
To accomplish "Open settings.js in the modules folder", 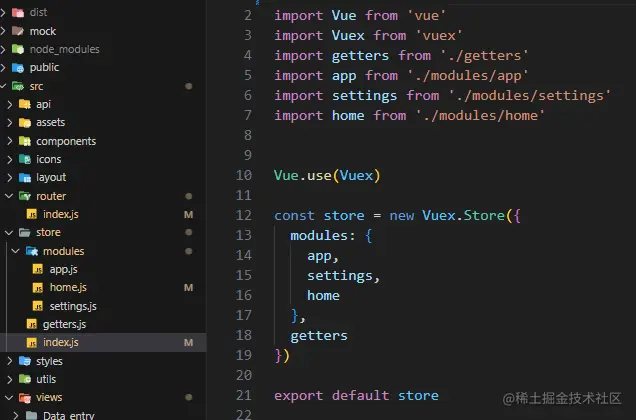I will coord(73,306).
